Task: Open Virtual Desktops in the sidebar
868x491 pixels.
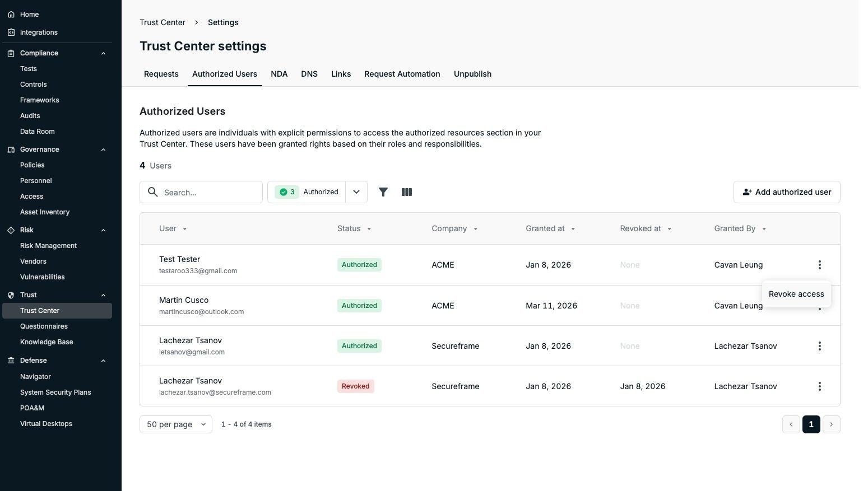Action: tap(46, 424)
